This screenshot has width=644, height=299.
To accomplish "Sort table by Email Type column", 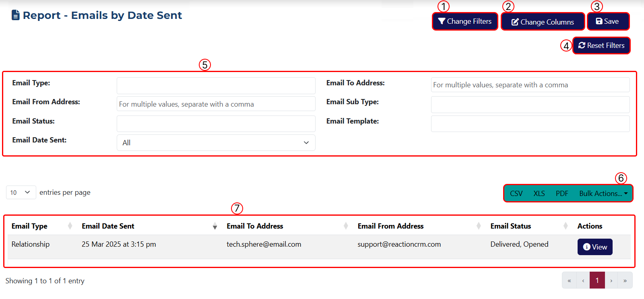I will (70, 226).
